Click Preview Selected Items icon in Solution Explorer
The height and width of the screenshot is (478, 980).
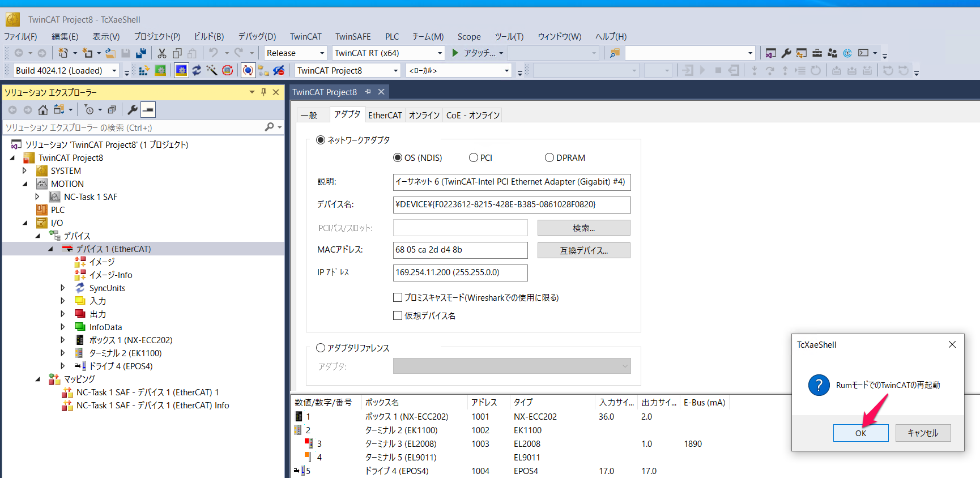148,110
